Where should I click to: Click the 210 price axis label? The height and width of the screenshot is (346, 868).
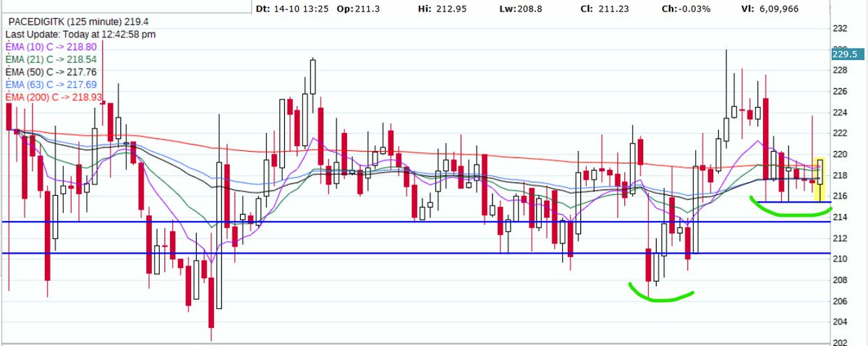(x=840, y=259)
